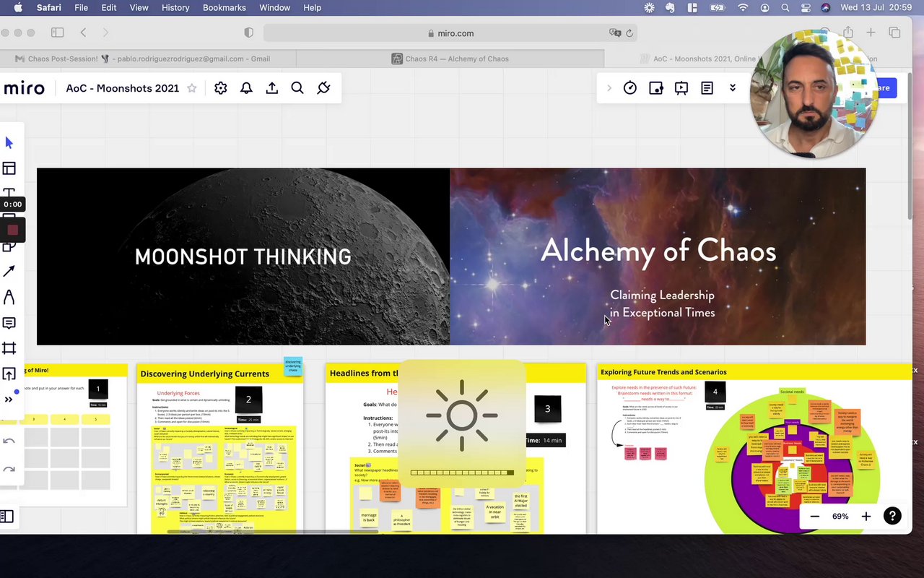Open a new Safari tab
This screenshot has height=578, width=924.
[x=871, y=33]
